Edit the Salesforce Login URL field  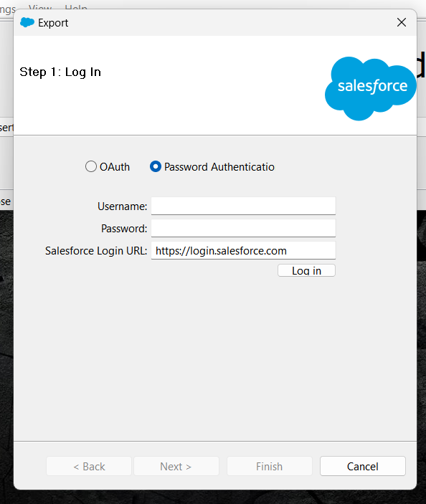coord(243,250)
